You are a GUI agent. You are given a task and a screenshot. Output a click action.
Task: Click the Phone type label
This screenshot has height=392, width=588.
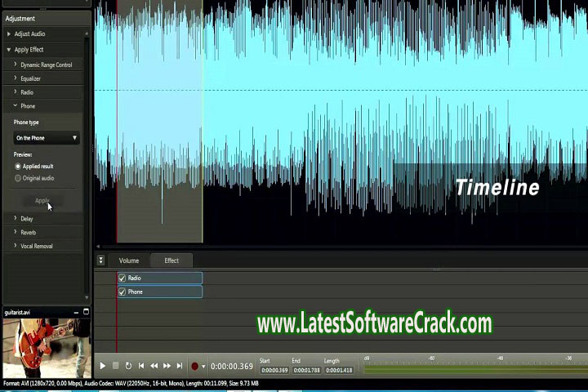26,122
